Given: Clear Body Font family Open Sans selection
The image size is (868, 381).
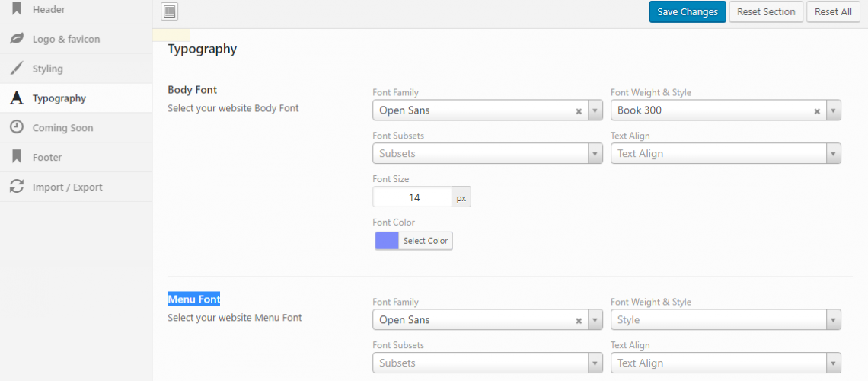Looking at the screenshot, I should [579, 110].
